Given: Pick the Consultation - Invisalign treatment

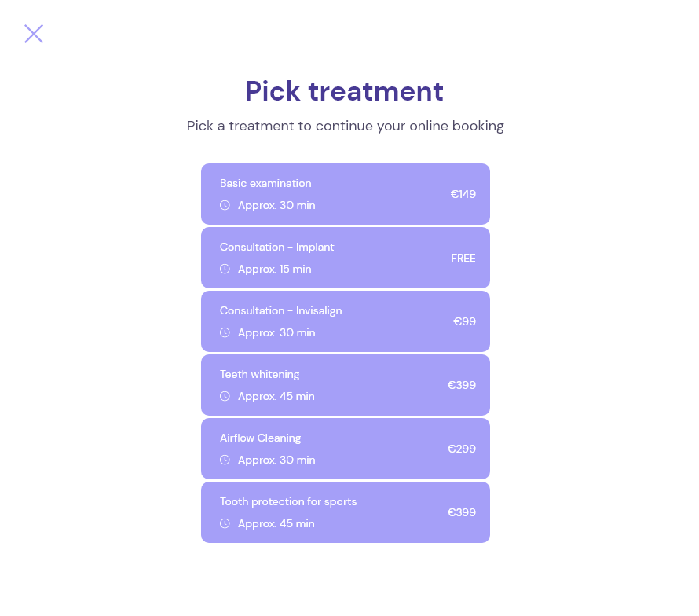Looking at the screenshot, I should tap(345, 321).
